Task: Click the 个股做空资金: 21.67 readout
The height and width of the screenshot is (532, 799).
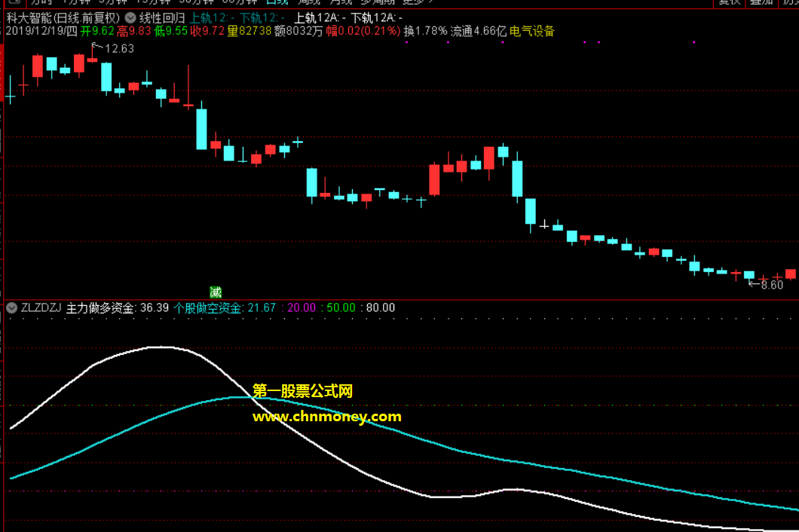Action: coord(224,307)
